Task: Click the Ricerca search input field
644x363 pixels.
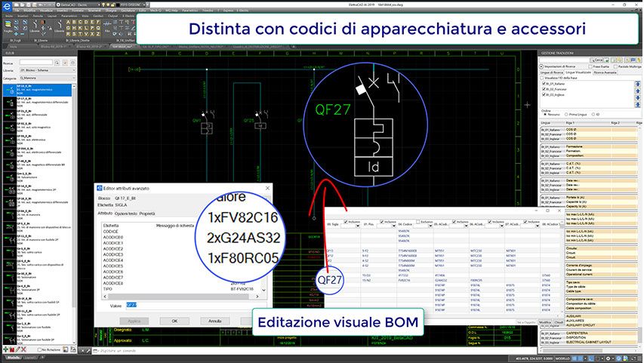Action: tap(36, 63)
